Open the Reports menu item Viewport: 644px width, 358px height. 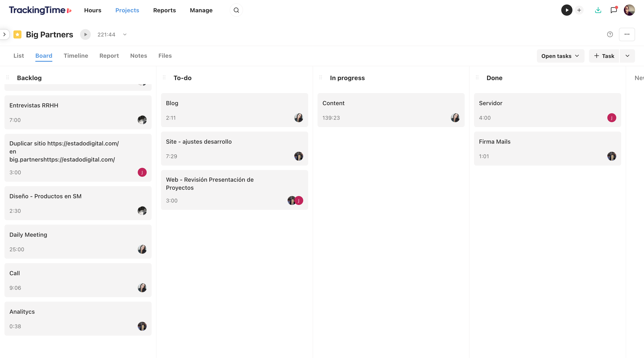tap(164, 10)
